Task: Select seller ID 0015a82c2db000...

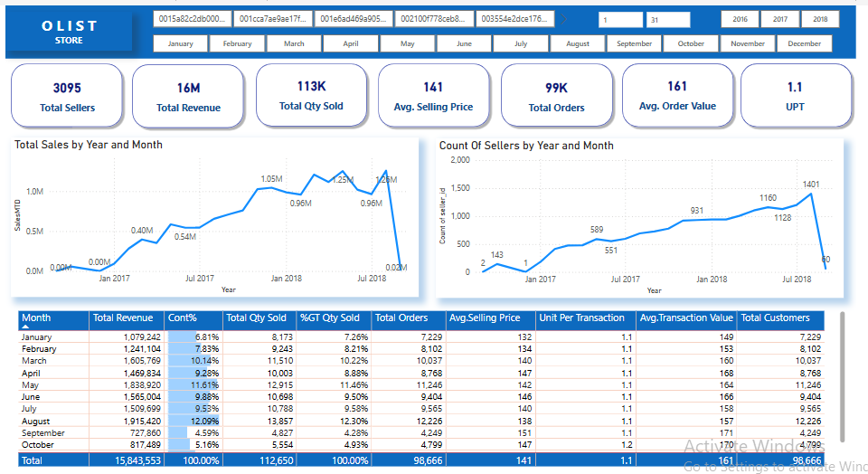Action: 192,19
